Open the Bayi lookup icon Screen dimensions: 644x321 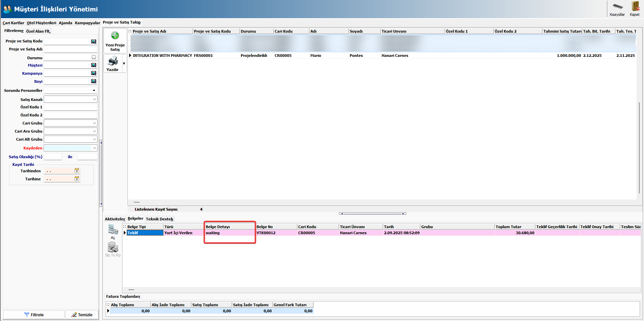pyautogui.click(x=93, y=81)
